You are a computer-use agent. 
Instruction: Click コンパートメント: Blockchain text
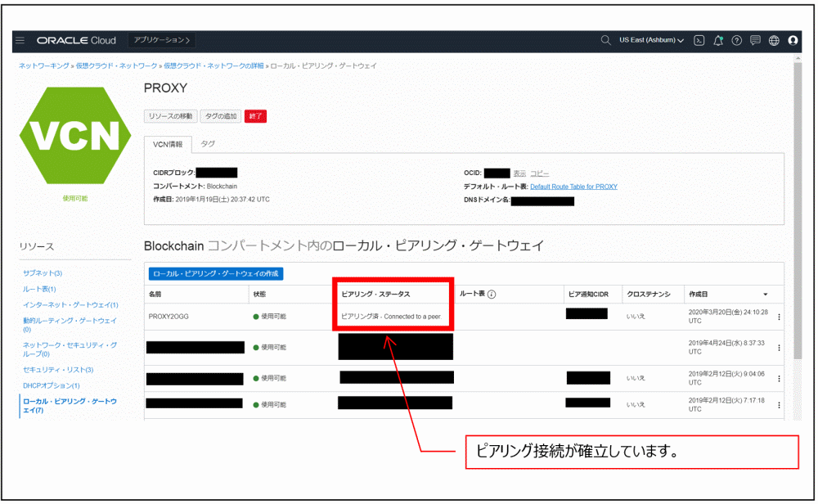195,187
